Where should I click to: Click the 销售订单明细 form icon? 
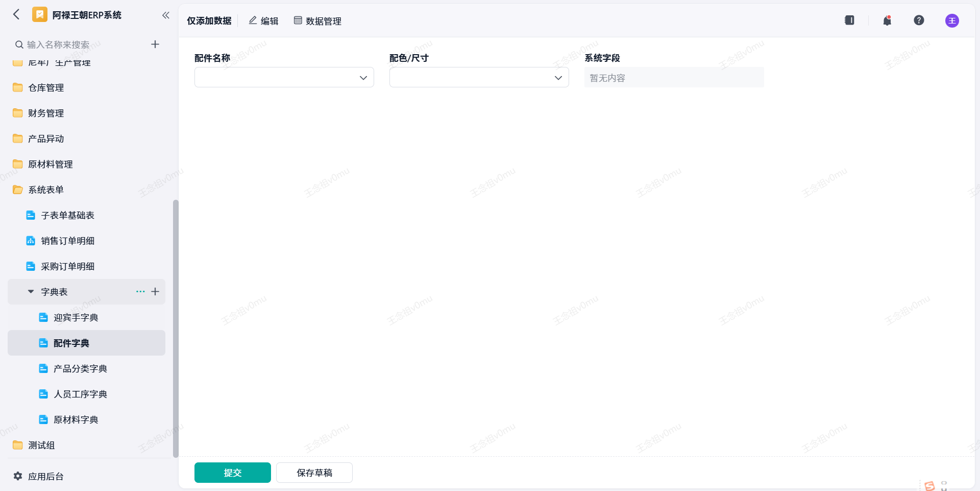pyautogui.click(x=31, y=241)
